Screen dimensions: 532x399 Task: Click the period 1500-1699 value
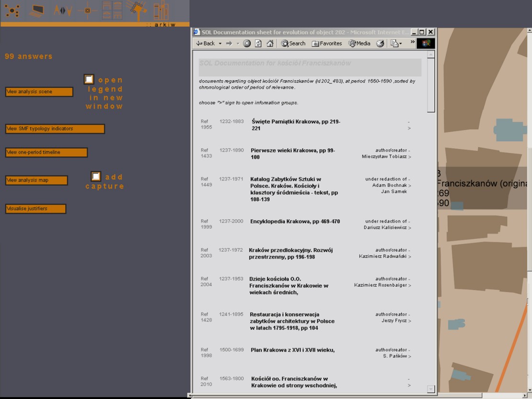click(x=232, y=349)
